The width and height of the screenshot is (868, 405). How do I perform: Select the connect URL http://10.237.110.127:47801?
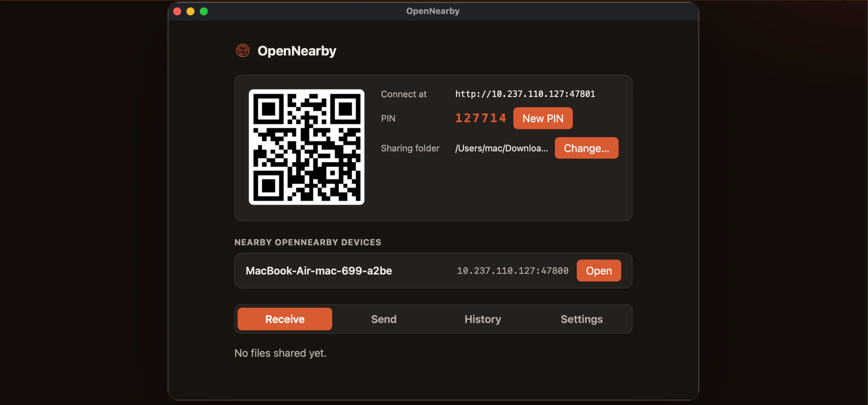[525, 94]
